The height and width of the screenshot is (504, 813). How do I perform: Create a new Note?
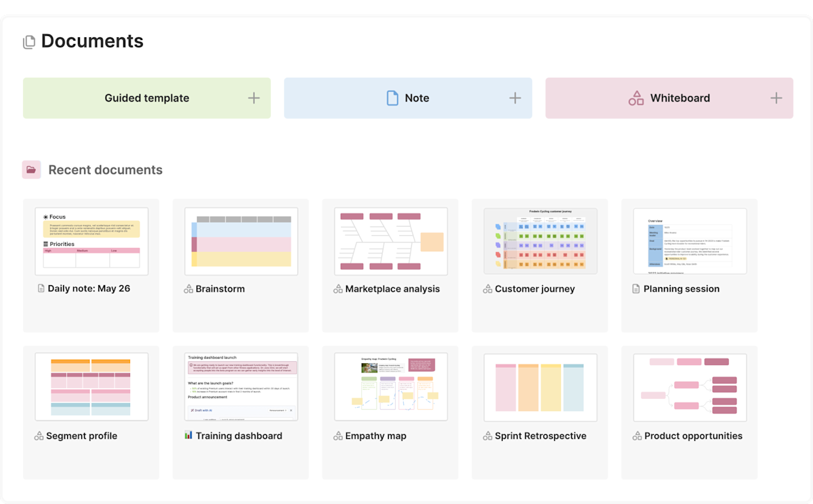[x=408, y=98]
